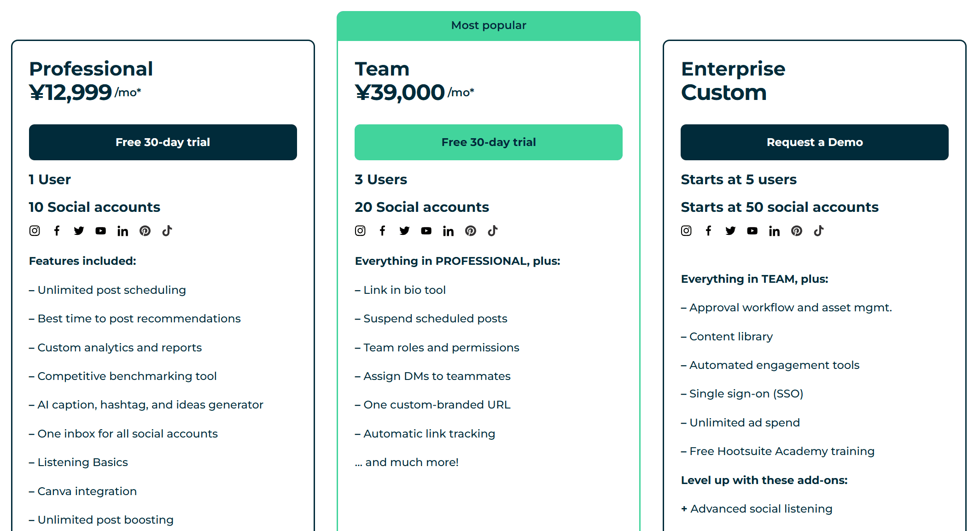980x531 pixels.
Task: Click Pinterest icon in Enterprise plan
Action: click(x=797, y=231)
